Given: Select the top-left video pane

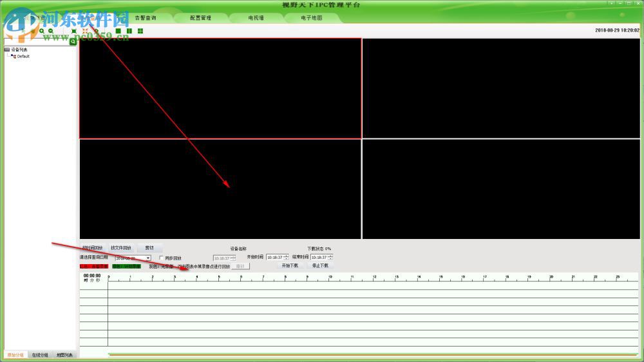Looking at the screenshot, I should 220,88.
